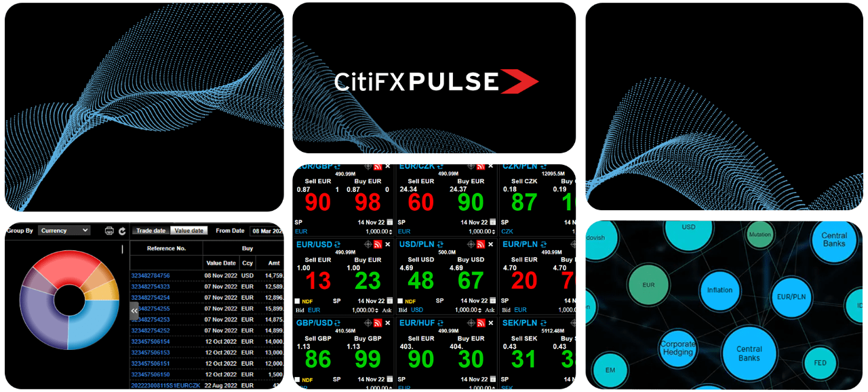Click the red feed icon on EUR/HUF tile

[481, 323]
